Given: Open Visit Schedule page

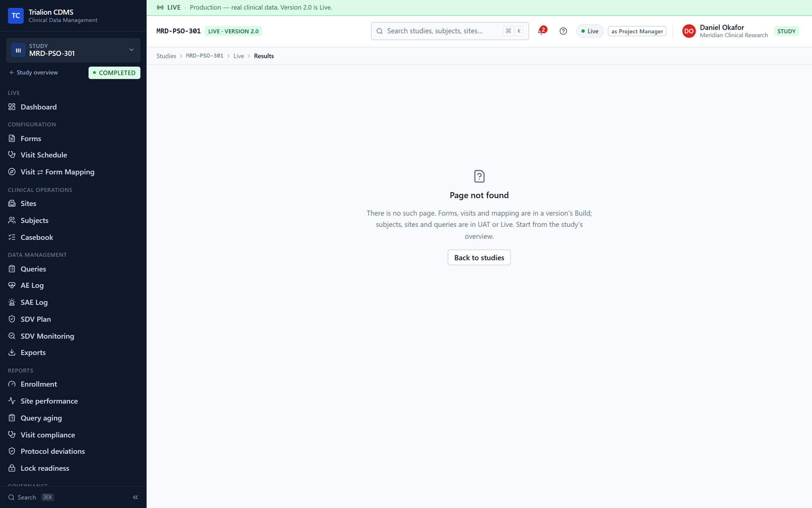Looking at the screenshot, I should [73, 155].
